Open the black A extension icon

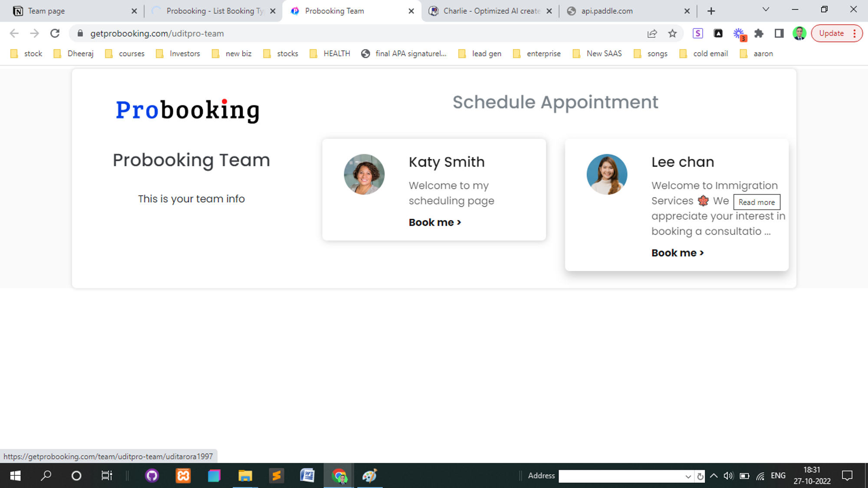point(718,33)
